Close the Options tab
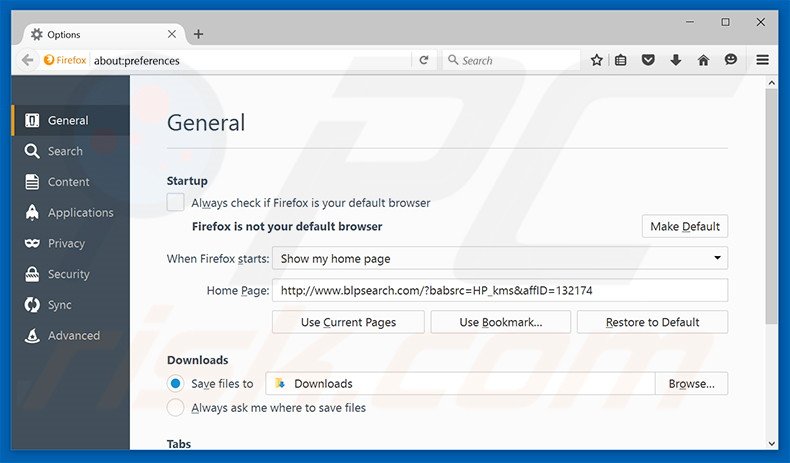The height and width of the screenshot is (463, 790). (172, 34)
